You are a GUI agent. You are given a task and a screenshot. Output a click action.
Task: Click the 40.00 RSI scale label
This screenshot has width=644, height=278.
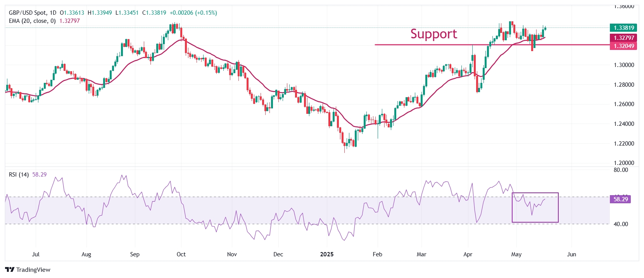pos(621,224)
